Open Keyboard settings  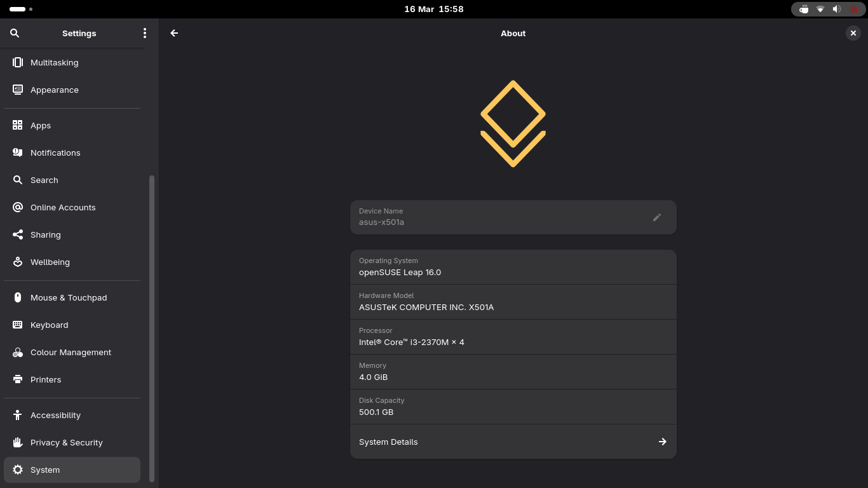pos(49,325)
